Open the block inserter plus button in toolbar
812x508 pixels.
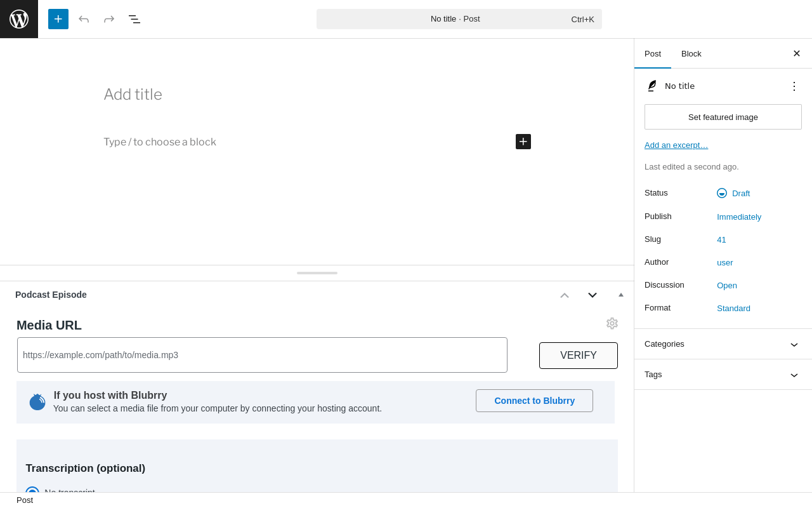point(58,19)
